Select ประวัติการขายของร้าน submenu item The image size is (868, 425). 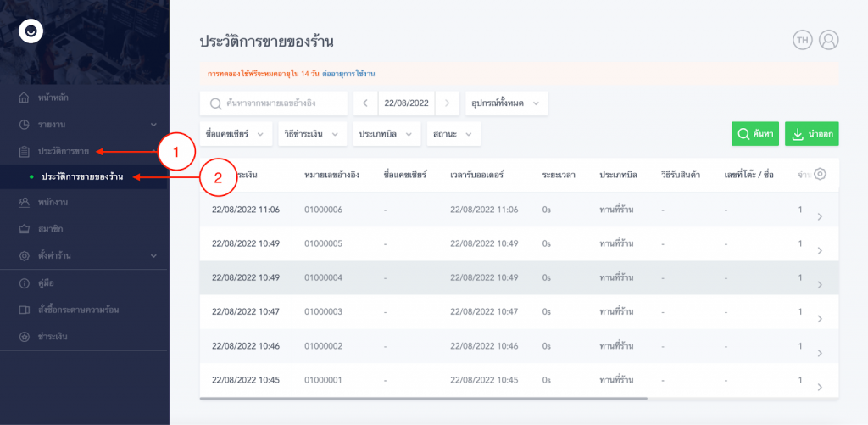pyautogui.click(x=82, y=176)
